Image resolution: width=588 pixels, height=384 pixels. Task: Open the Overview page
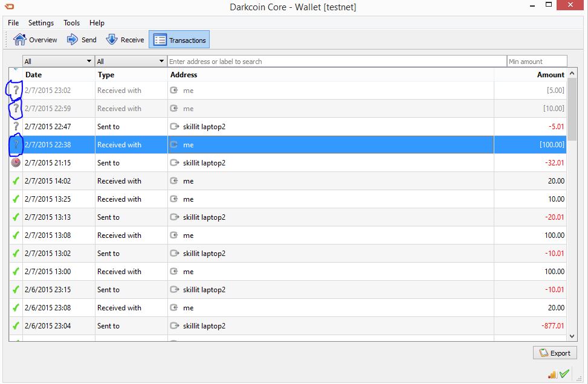tap(35, 40)
